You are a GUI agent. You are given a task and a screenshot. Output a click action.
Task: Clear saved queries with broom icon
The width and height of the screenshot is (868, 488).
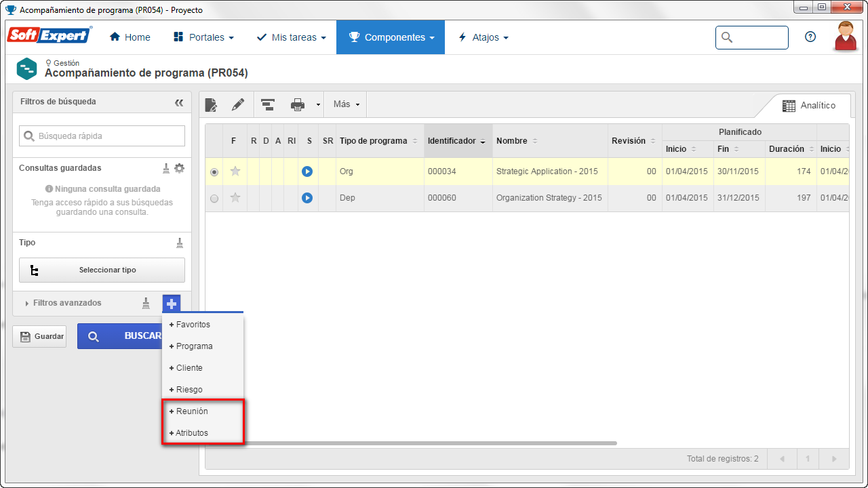pyautogui.click(x=166, y=168)
